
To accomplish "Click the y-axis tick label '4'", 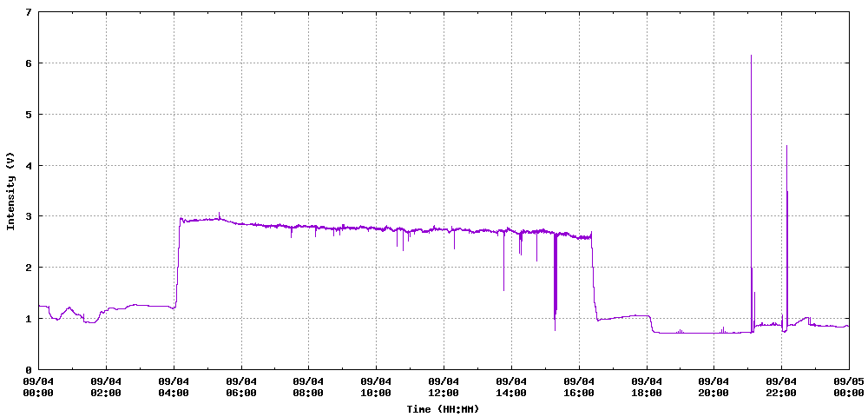I will (29, 165).
